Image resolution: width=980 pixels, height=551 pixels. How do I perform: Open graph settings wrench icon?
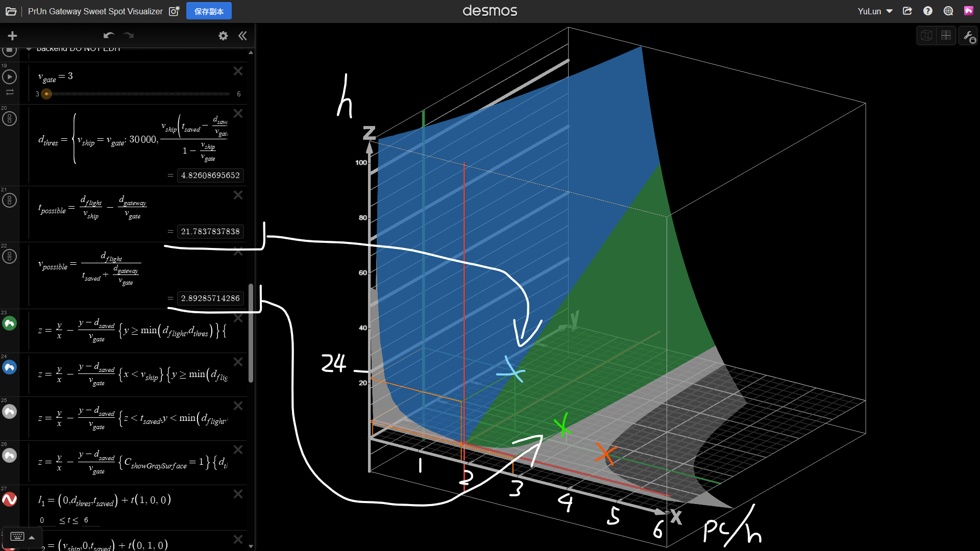pyautogui.click(x=968, y=36)
